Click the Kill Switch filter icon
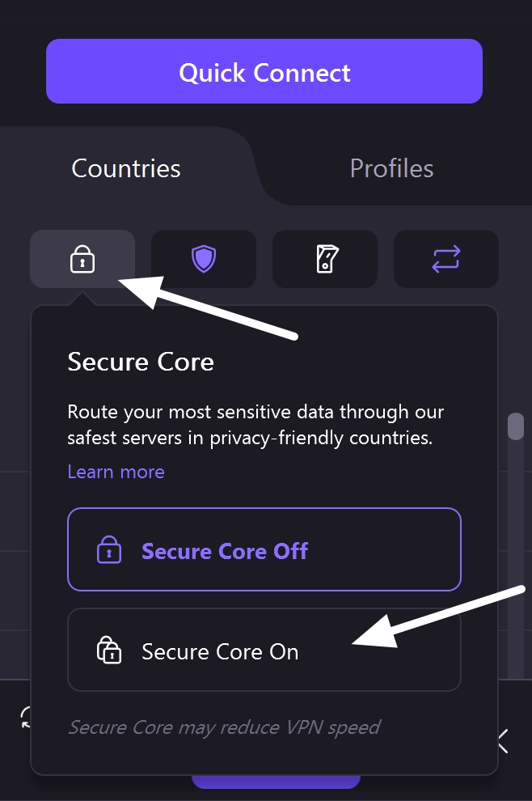Viewport: 532px width, 801px height. point(324,259)
